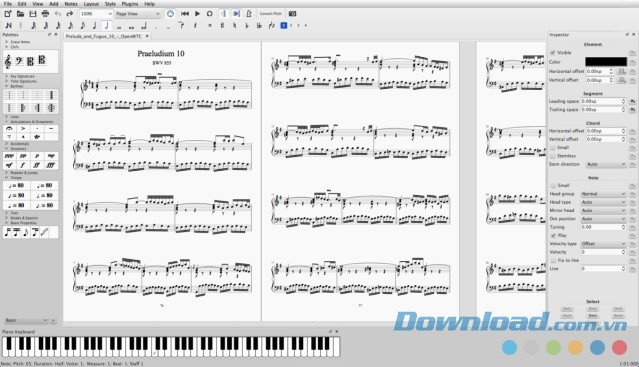The height and width of the screenshot is (367, 639).
Task: Toggle the Play checkbox in the Inspector
Action: tap(553, 235)
